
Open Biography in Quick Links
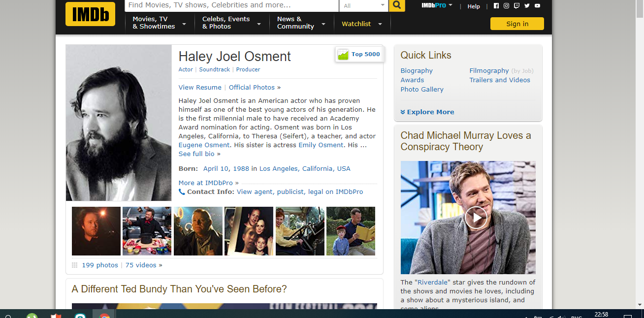click(x=417, y=71)
